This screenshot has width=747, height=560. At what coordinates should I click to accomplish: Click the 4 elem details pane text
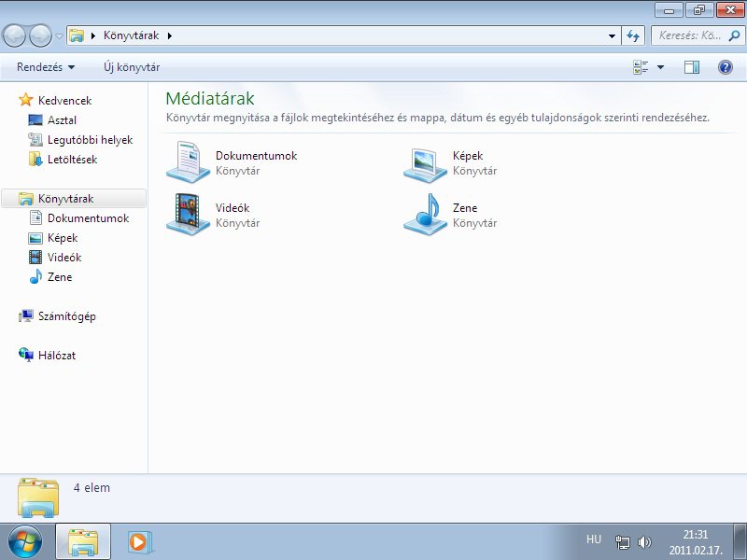(x=92, y=487)
